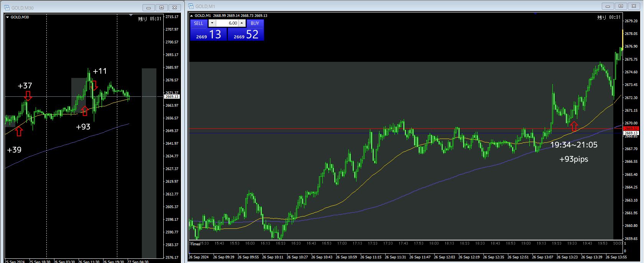Close the GOLD,M30 chart window
Image resolution: width=644 pixels, height=263 pixels.
(x=175, y=8)
